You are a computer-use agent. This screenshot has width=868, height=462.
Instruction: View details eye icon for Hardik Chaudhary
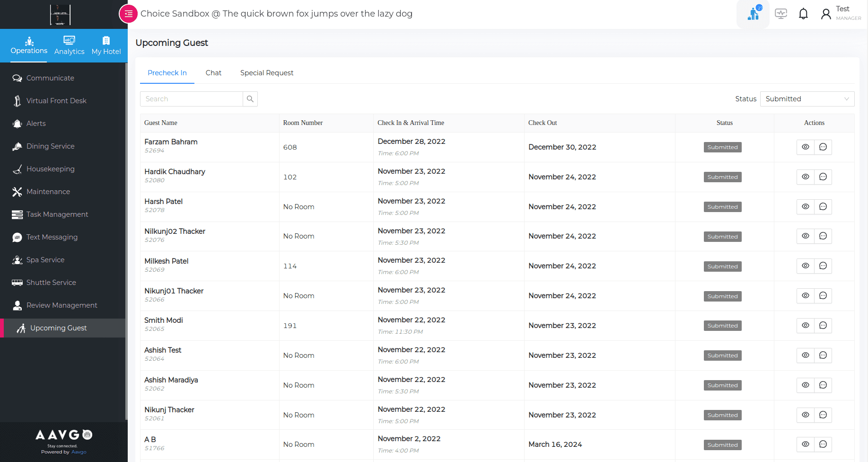pos(806,177)
